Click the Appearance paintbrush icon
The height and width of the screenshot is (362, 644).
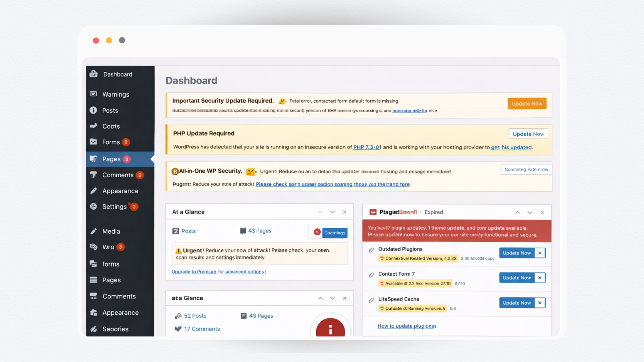pos(94,191)
